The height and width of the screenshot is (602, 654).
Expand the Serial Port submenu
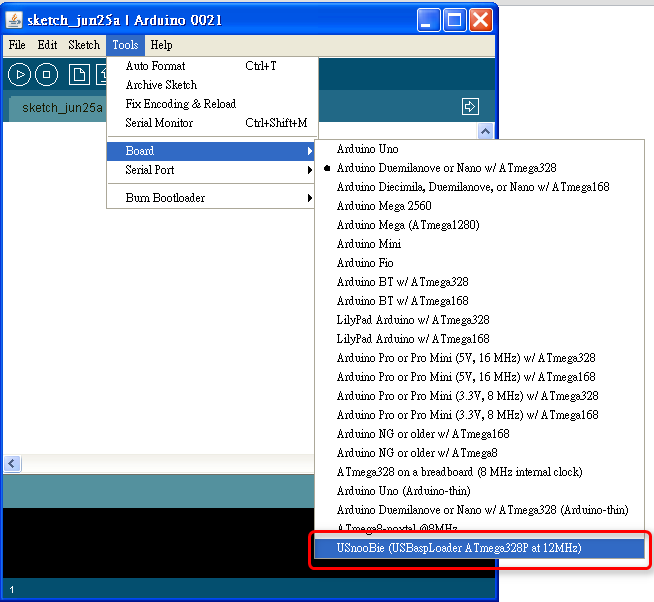point(211,170)
